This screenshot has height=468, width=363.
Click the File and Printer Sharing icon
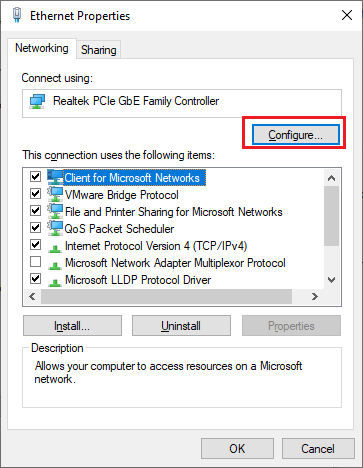(55, 211)
